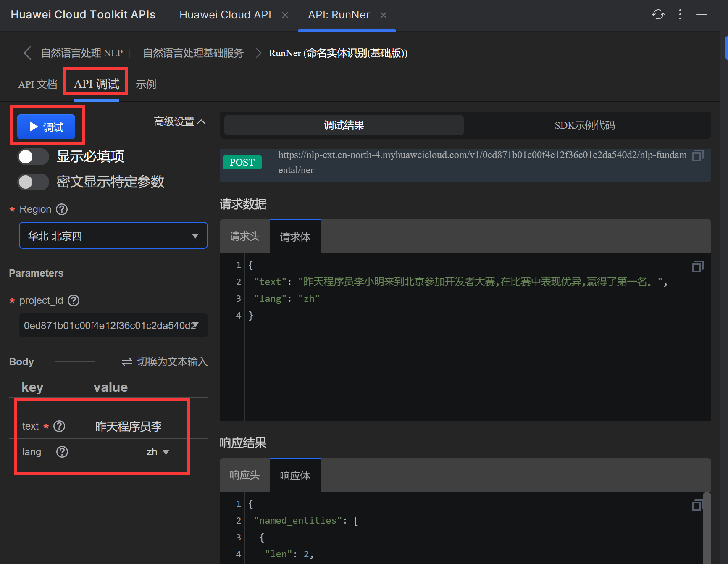Image resolution: width=728 pixels, height=564 pixels.
Task: Click 切换为文本输入 to switch input mode
Action: tap(164, 362)
